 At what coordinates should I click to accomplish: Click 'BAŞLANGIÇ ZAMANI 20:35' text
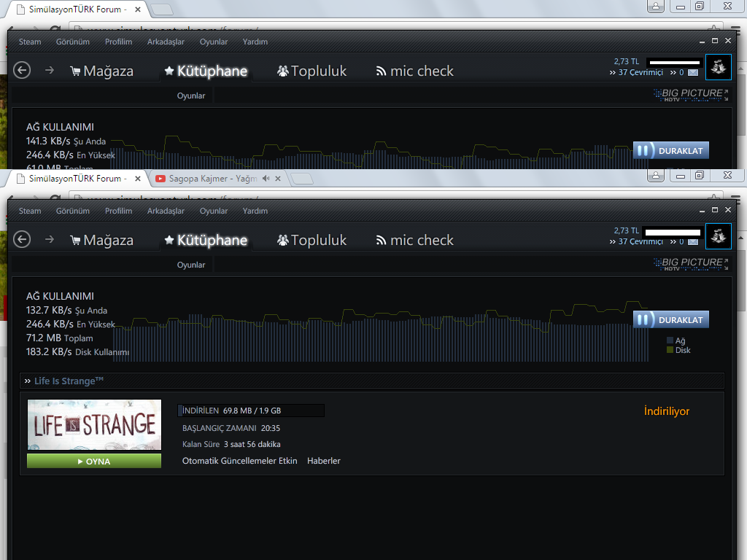pyautogui.click(x=231, y=428)
